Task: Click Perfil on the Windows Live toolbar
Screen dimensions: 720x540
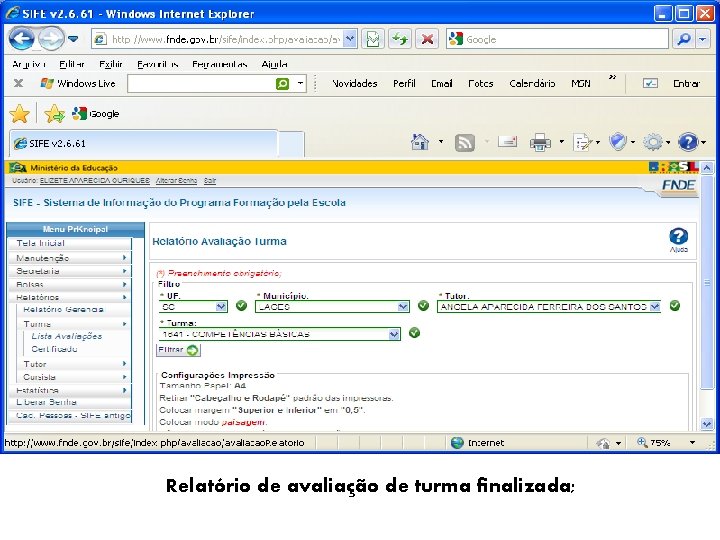Action: click(x=404, y=84)
